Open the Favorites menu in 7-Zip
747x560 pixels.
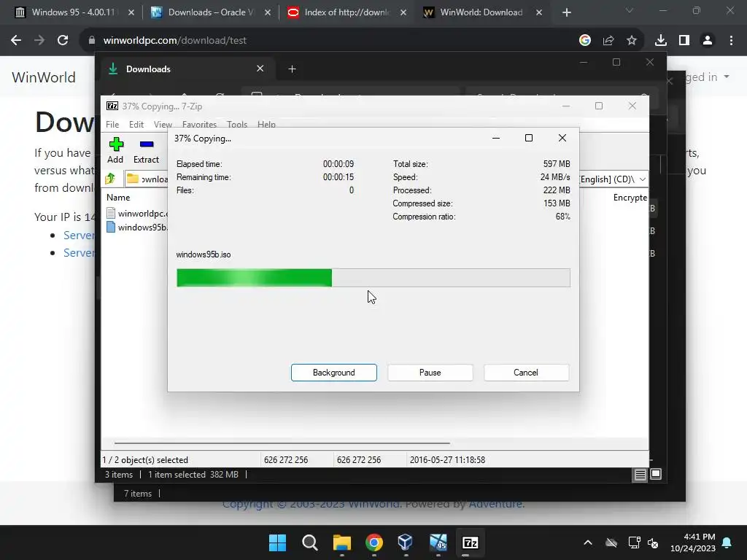[x=199, y=124]
